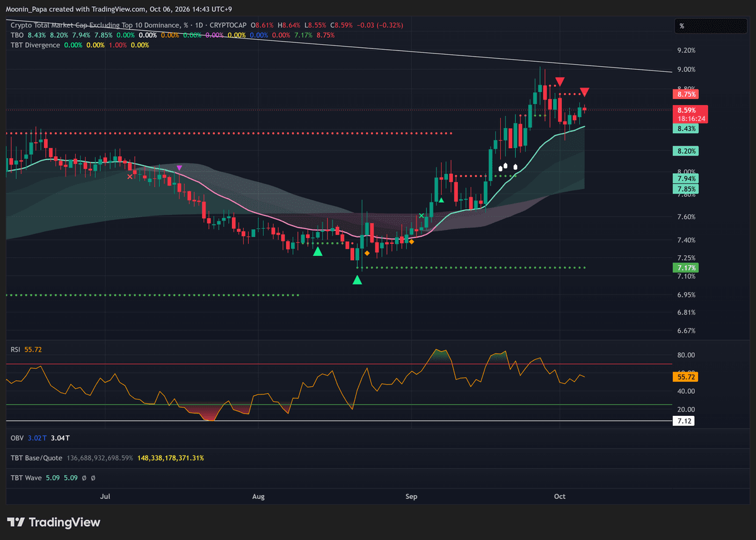756x540 pixels.
Task: Click the red 8.75% price label
Action: pyautogui.click(x=686, y=95)
